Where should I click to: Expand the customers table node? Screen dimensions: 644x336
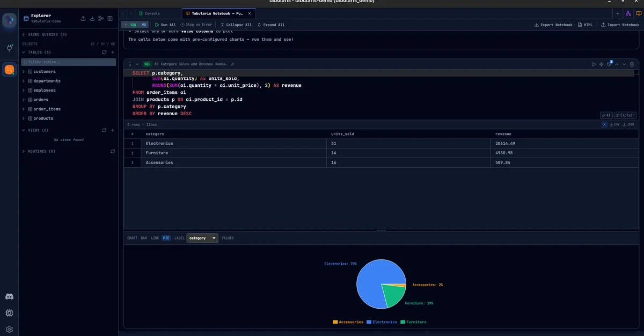[x=24, y=72]
